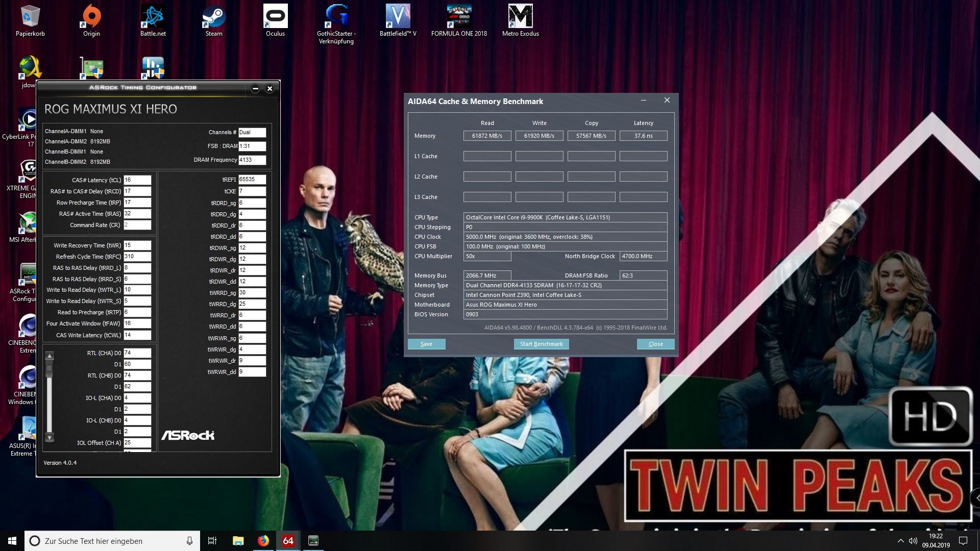This screenshot has height=551, width=980.
Task: Click the RTL (CHA) D0 field
Action: [x=137, y=353]
